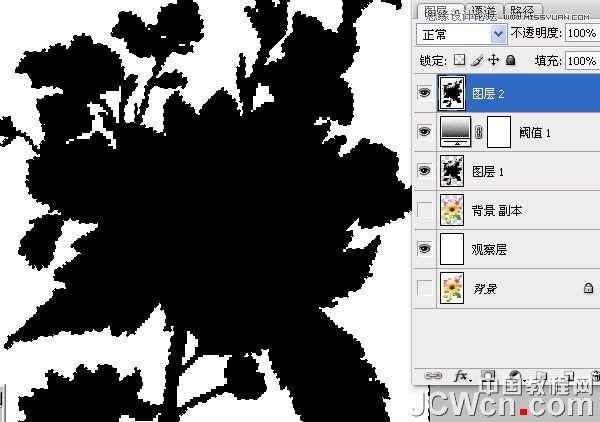Select the 图层 2 layer thumbnail
This screenshot has width=600, height=422.
(x=452, y=93)
